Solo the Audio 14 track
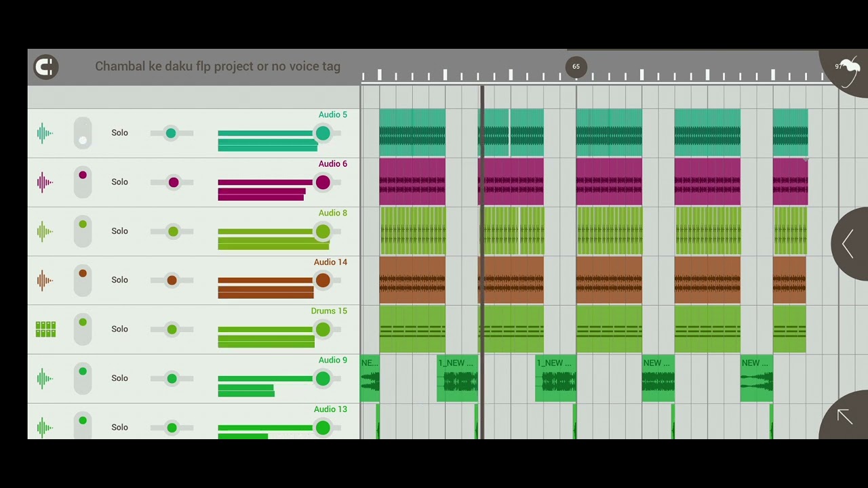The height and width of the screenshot is (488, 868). pyautogui.click(x=120, y=280)
